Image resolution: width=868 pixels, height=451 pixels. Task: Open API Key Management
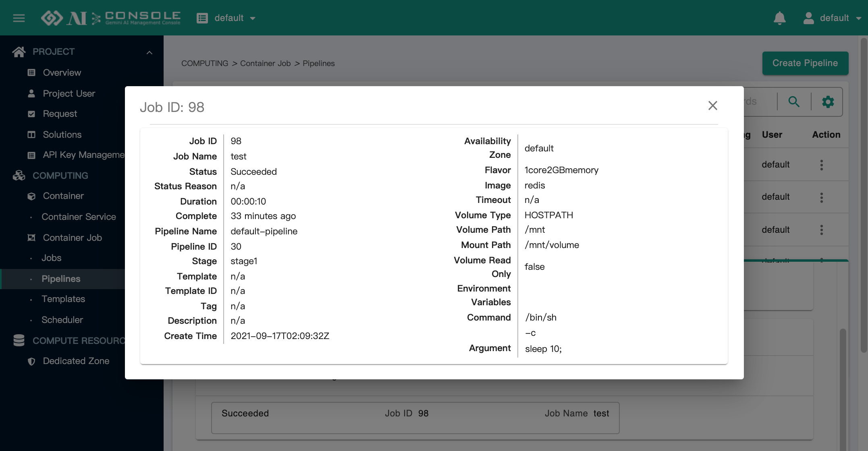tap(84, 155)
